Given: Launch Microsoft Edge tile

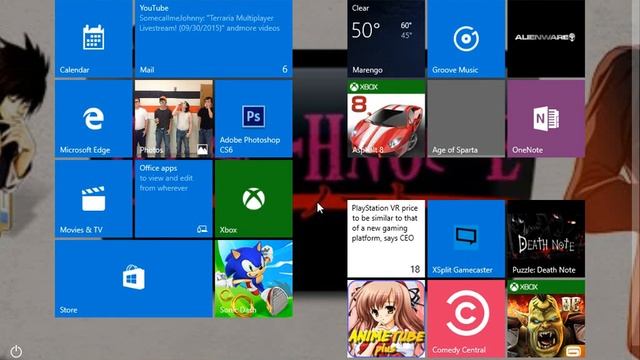Looking at the screenshot, I should pos(93,118).
